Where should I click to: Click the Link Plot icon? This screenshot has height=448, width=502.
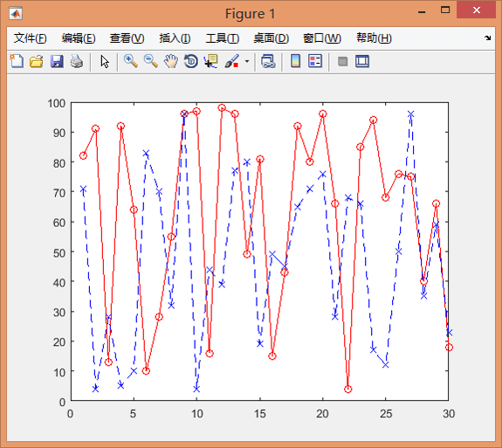pyautogui.click(x=268, y=61)
